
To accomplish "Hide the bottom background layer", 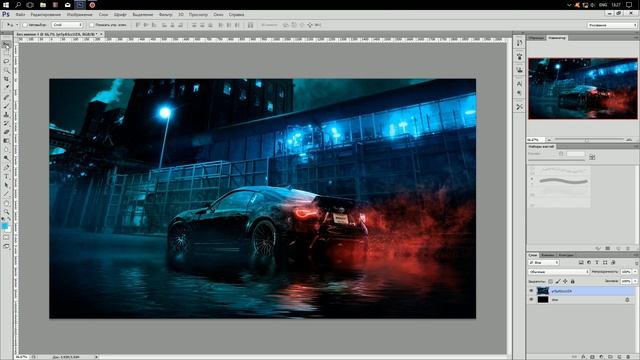I will [531, 300].
